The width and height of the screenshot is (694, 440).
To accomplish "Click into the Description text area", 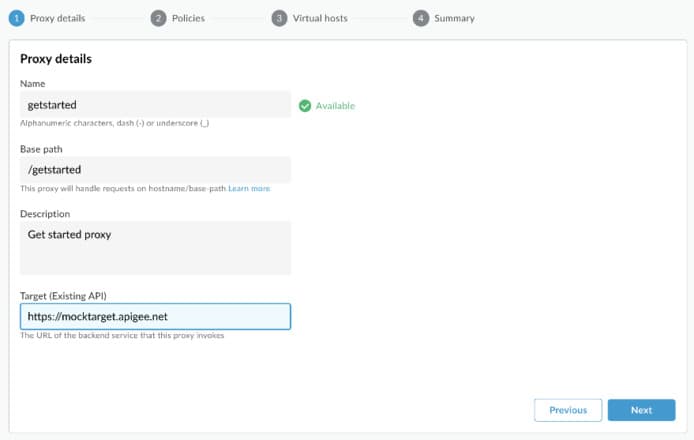I will click(x=155, y=248).
